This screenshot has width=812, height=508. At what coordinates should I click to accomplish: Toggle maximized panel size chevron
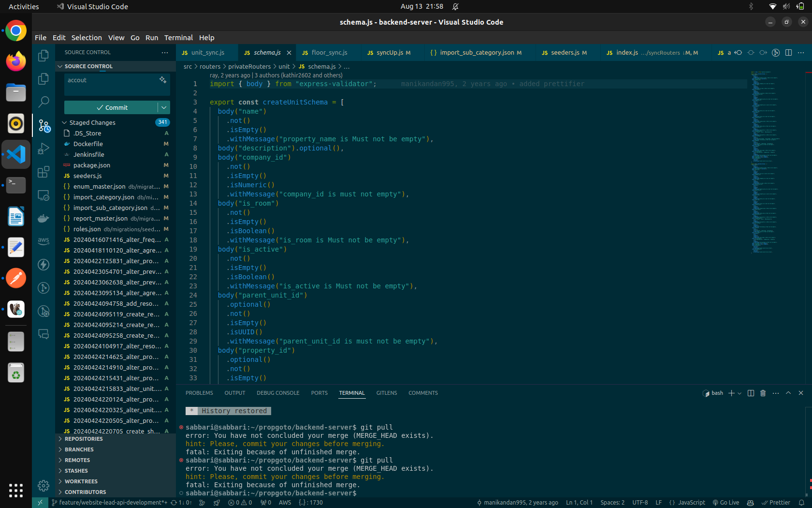[788, 393]
